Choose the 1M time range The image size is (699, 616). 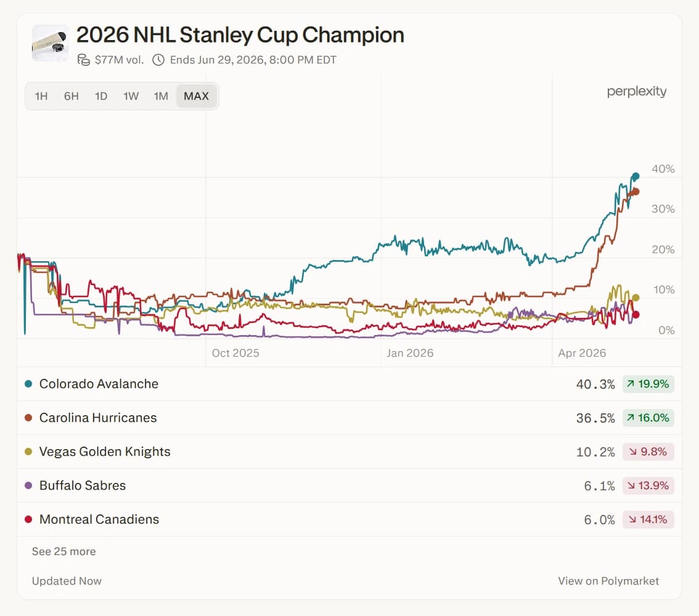pos(161,96)
